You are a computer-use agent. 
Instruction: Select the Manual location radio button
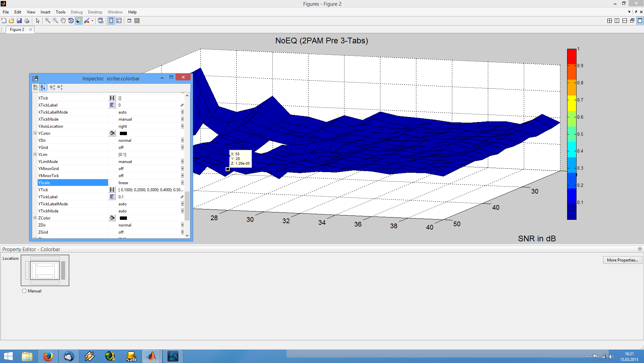click(x=24, y=291)
